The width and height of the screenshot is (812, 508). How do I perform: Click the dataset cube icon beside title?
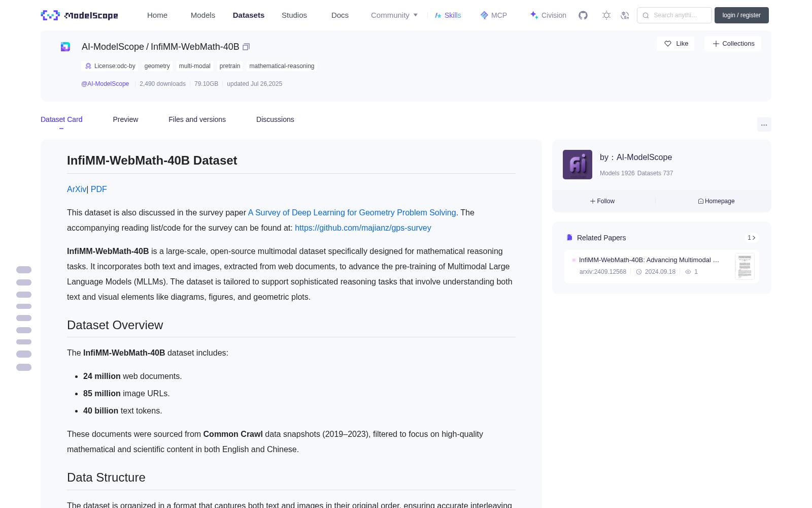click(x=65, y=47)
